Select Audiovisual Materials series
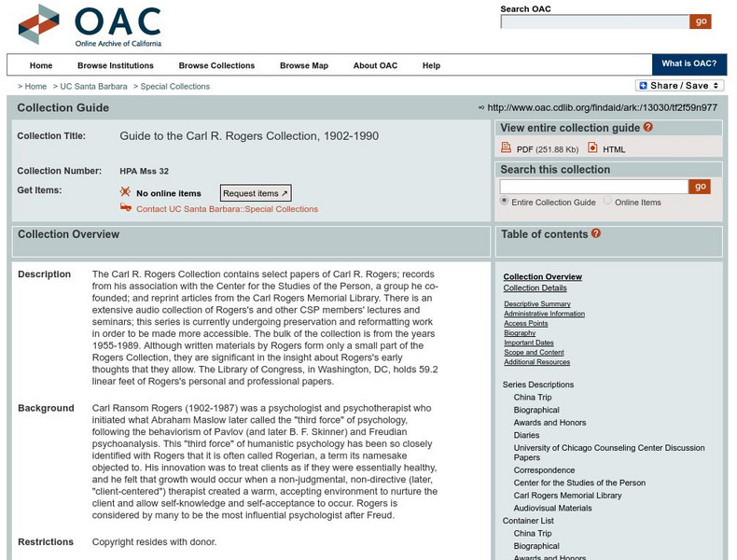 (552, 509)
